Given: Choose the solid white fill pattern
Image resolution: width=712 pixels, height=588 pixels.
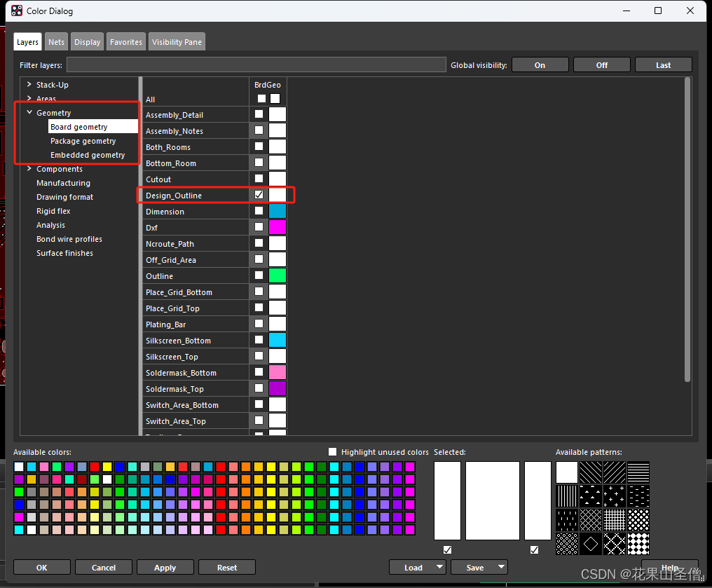Looking at the screenshot, I should (x=567, y=472).
